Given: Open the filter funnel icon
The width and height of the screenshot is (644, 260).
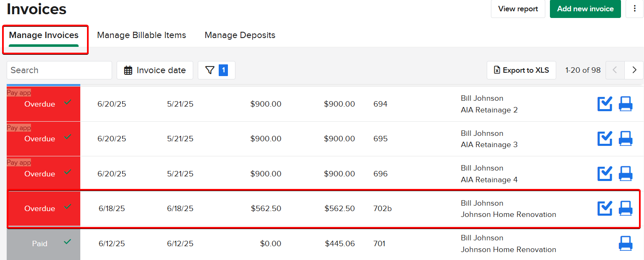Looking at the screenshot, I should [210, 70].
